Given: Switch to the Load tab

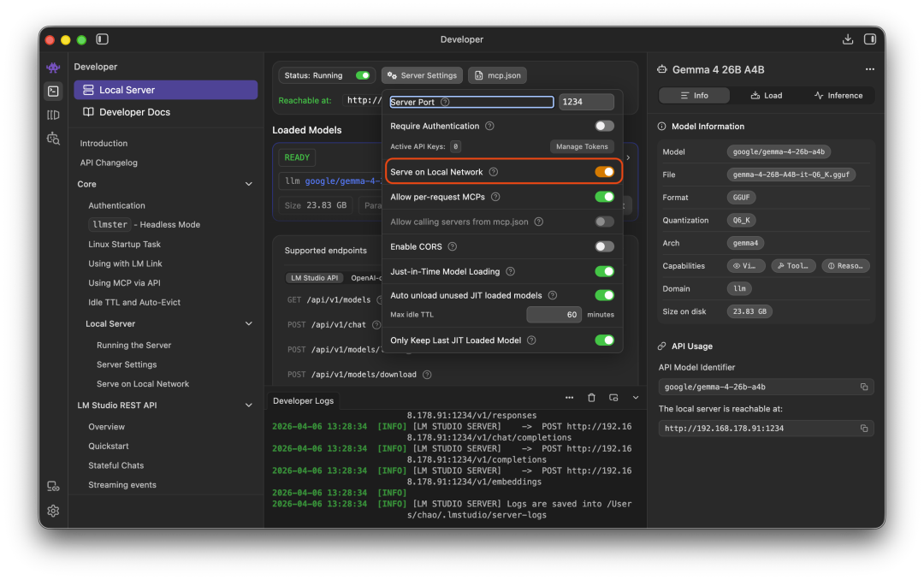Looking at the screenshot, I should coord(766,96).
